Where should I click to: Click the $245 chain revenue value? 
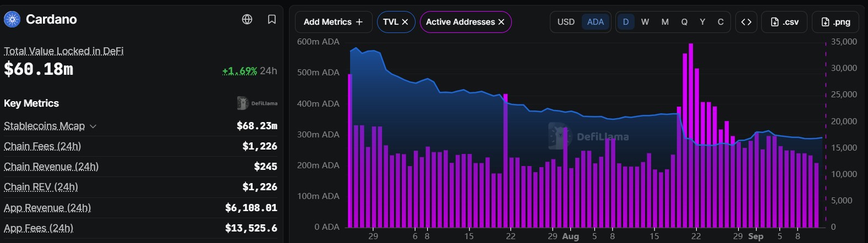[265, 167]
